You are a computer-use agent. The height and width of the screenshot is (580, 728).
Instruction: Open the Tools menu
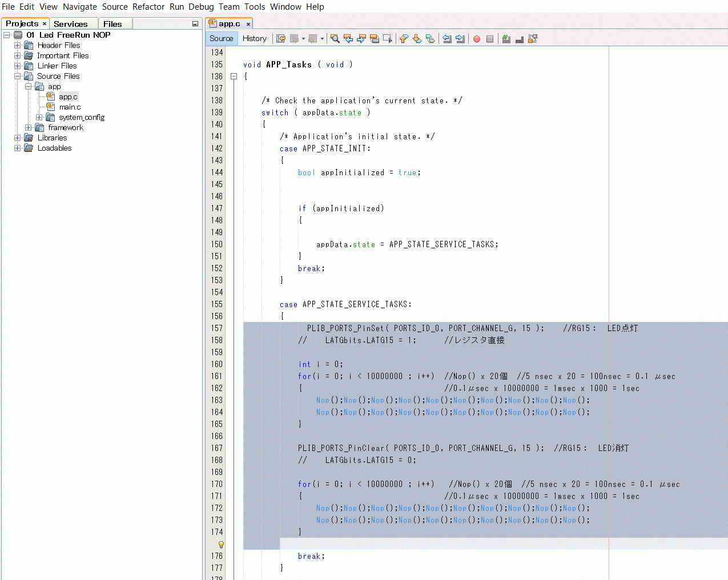pyautogui.click(x=255, y=7)
